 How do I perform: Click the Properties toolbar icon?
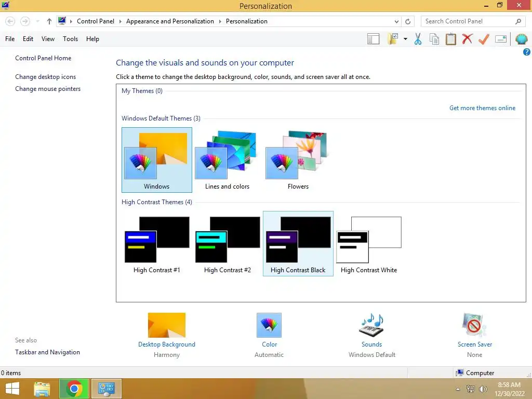(501, 39)
